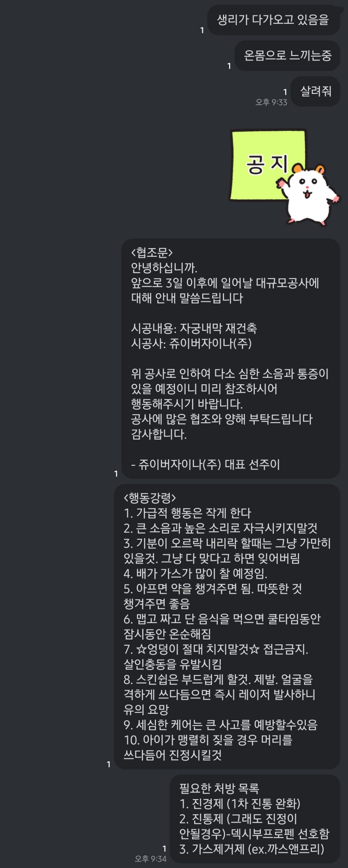Click the '시공내용: 자궁내막 재건축' line

[194, 328]
